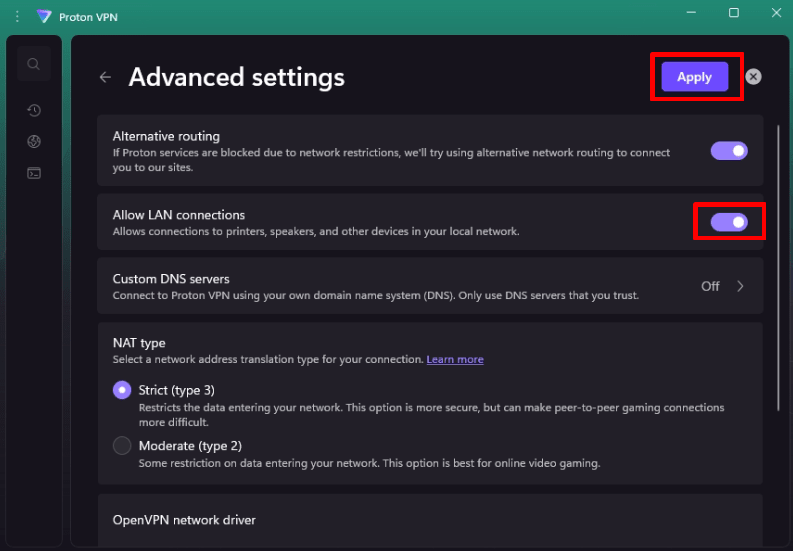Select the Strict (type 3) radio button
The width and height of the screenshot is (793, 551).
[x=122, y=390]
